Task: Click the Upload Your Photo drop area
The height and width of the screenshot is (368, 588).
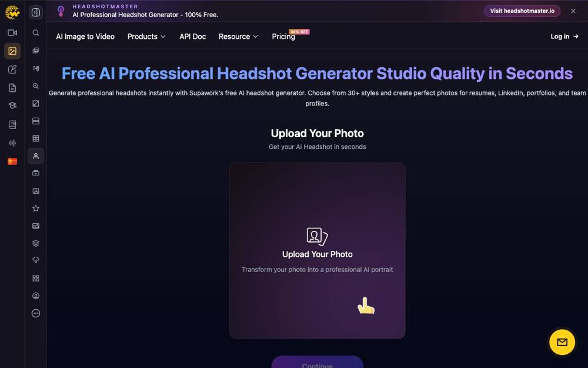Action: pos(318,250)
